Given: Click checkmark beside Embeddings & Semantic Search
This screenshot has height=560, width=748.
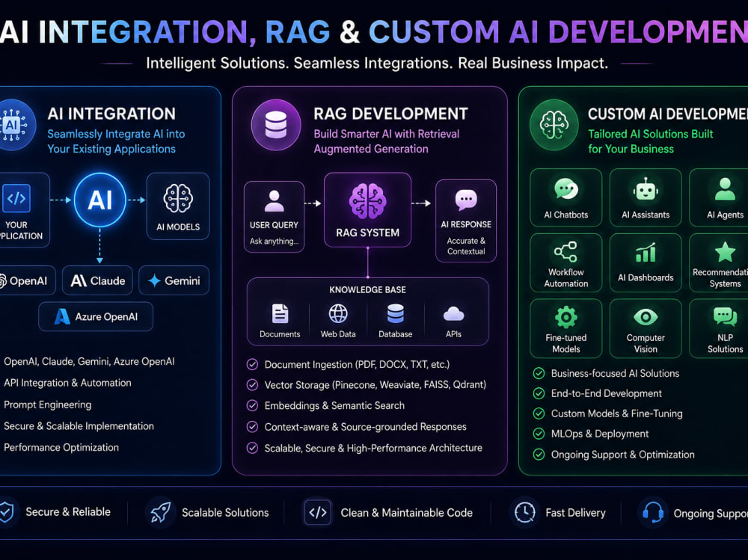Looking at the screenshot, I should 252,405.
